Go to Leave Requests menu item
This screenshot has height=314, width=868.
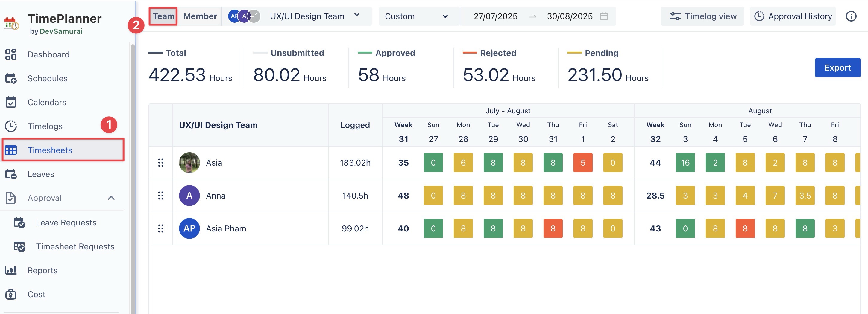click(x=66, y=222)
